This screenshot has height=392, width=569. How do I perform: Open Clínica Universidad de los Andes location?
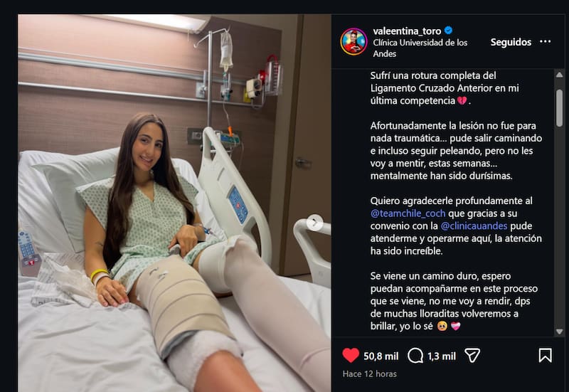420,48
